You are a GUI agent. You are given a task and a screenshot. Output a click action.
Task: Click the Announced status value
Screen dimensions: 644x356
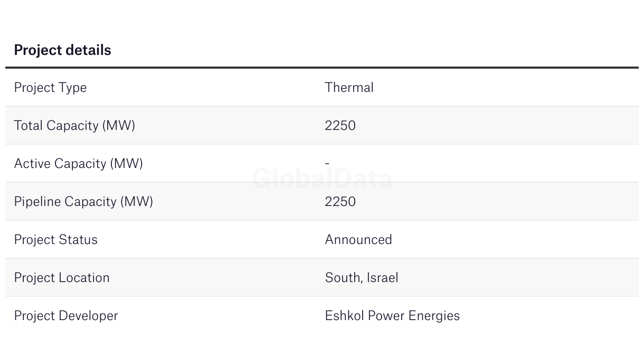(358, 240)
